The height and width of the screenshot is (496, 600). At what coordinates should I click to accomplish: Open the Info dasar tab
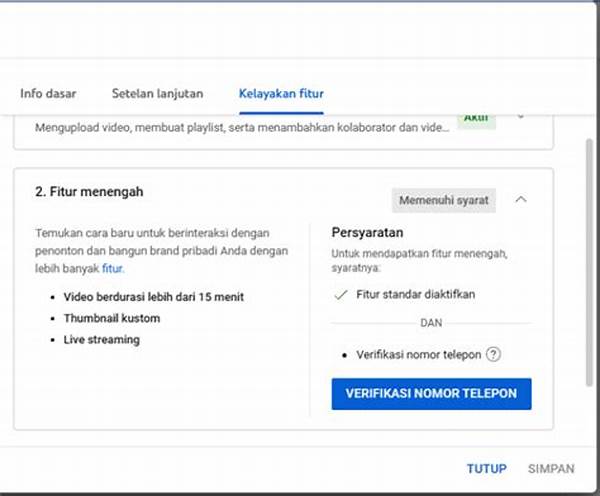coord(49,94)
